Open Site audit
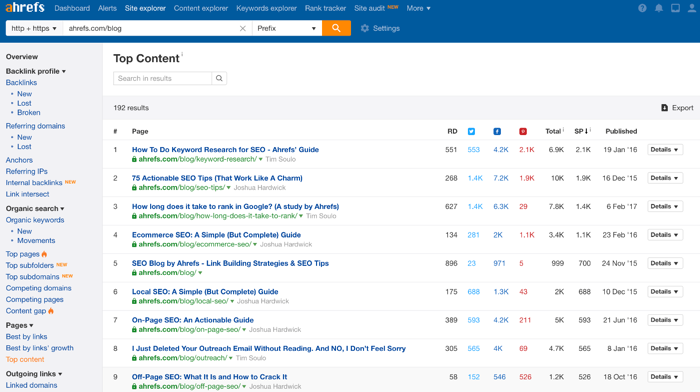The height and width of the screenshot is (392, 700). click(x=369, y=8)
